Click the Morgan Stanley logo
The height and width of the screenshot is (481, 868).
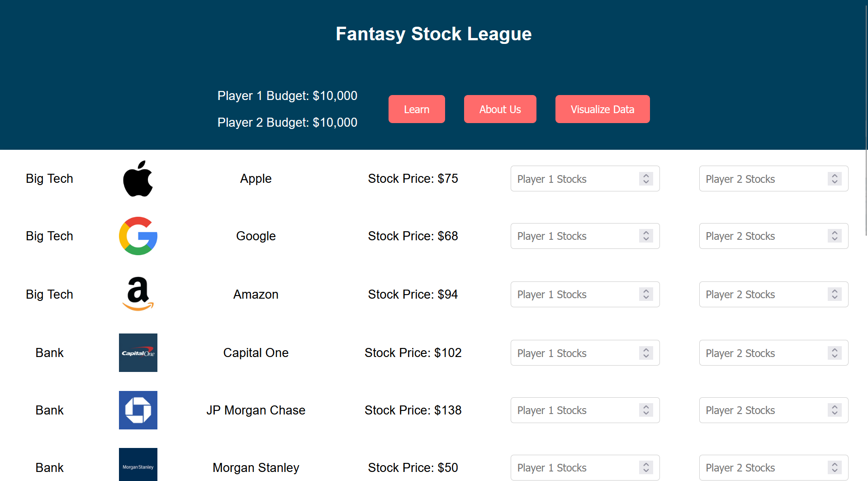point(138,465)
